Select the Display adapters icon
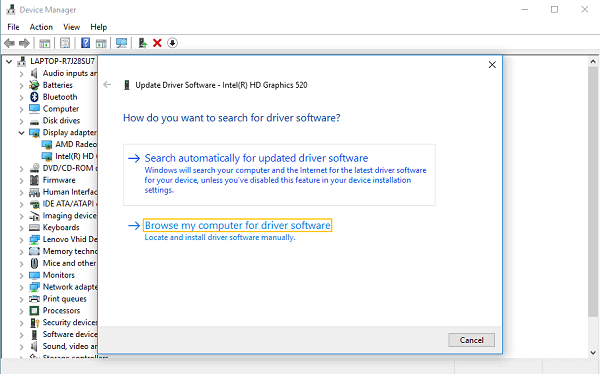The image size is (600, 374). [x=34, y=133]
